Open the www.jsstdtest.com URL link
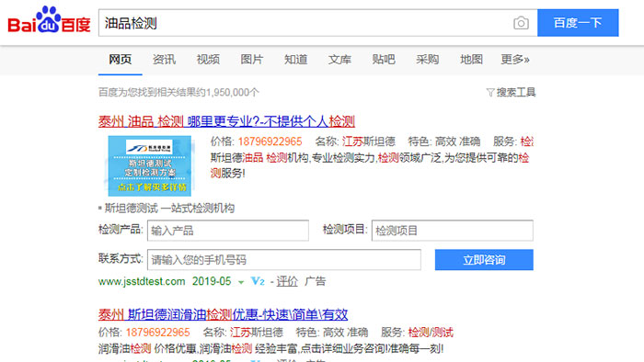 [142, 281]
